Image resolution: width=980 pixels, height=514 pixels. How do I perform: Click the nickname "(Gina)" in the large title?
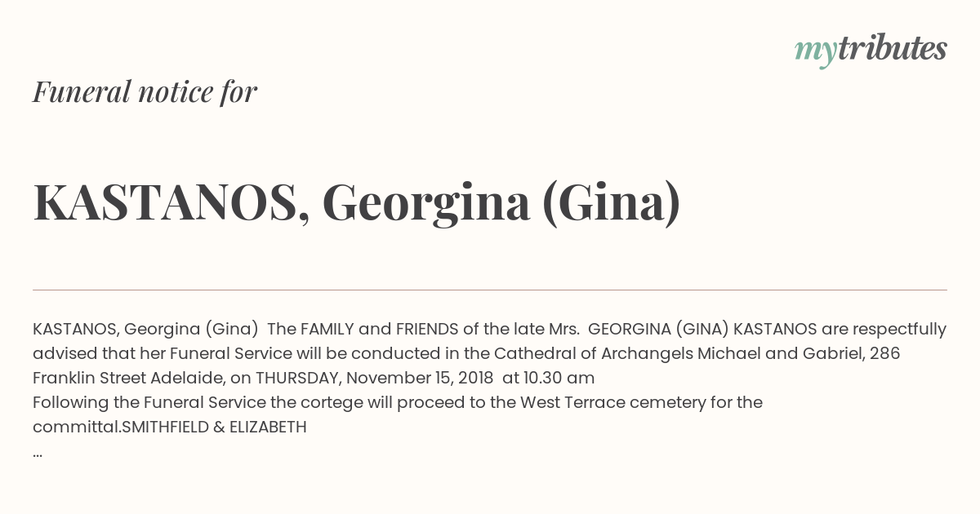(x=612, y=204)
